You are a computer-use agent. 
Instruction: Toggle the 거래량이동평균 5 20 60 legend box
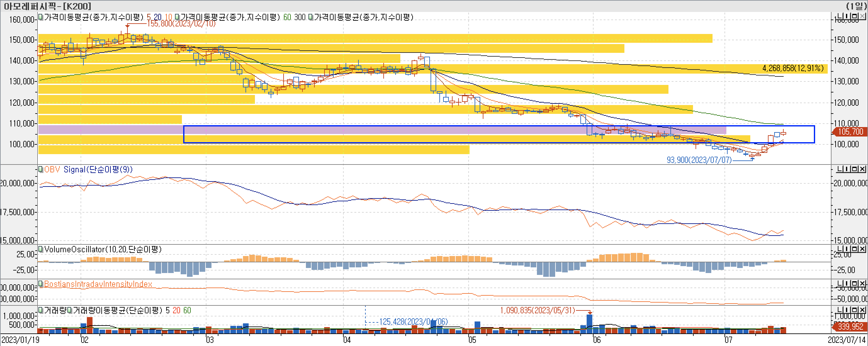pyautogui.click(x=70, y=310)
